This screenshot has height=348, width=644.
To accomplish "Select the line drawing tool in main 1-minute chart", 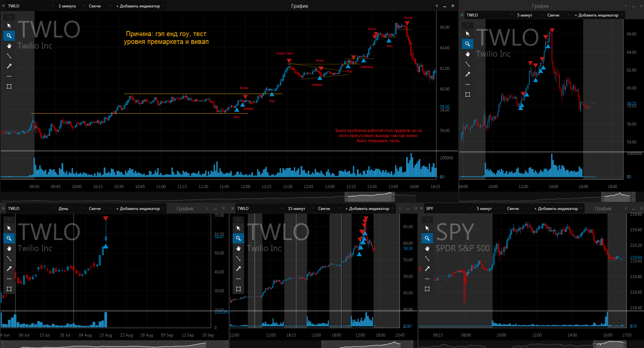I will 9,56.
